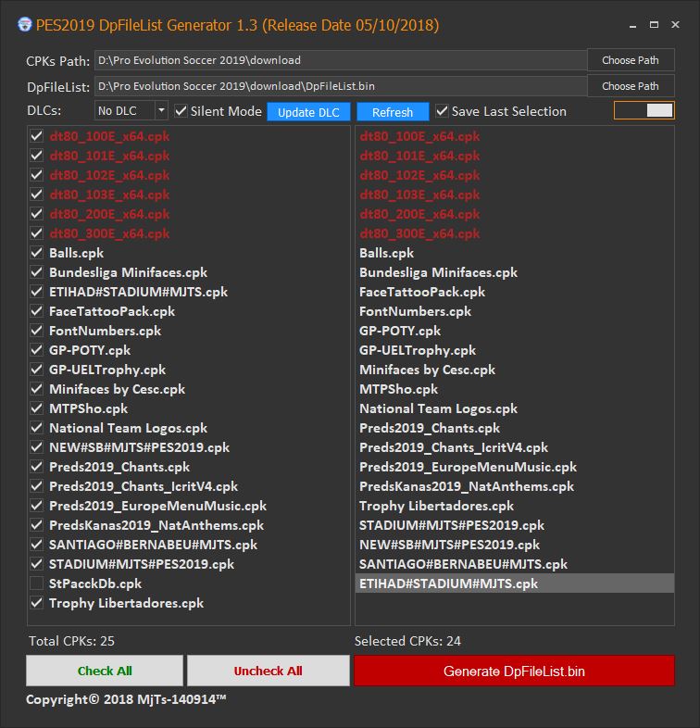Viewport: 700px width, 728px height.
Task: Uncheck PredsKanas2019_NatAnthems.cpk checkbox
Action: pos(37,525)
